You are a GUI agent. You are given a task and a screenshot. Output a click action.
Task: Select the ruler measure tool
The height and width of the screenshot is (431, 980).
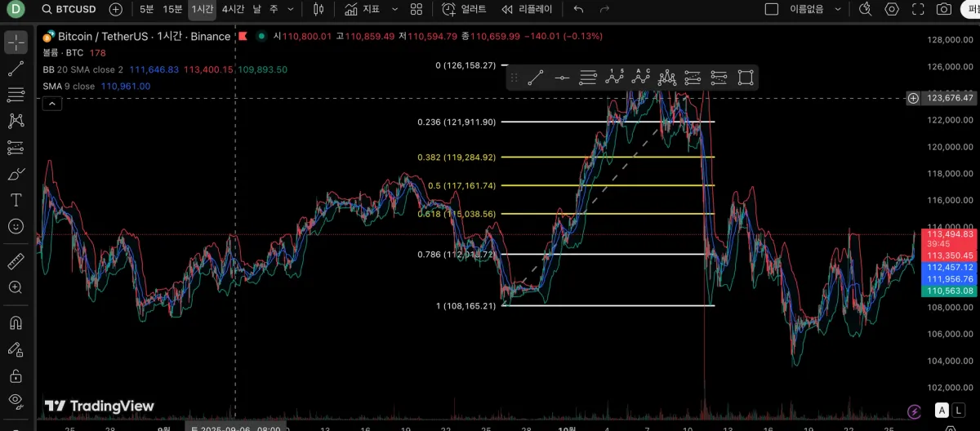tap(16, 261)
